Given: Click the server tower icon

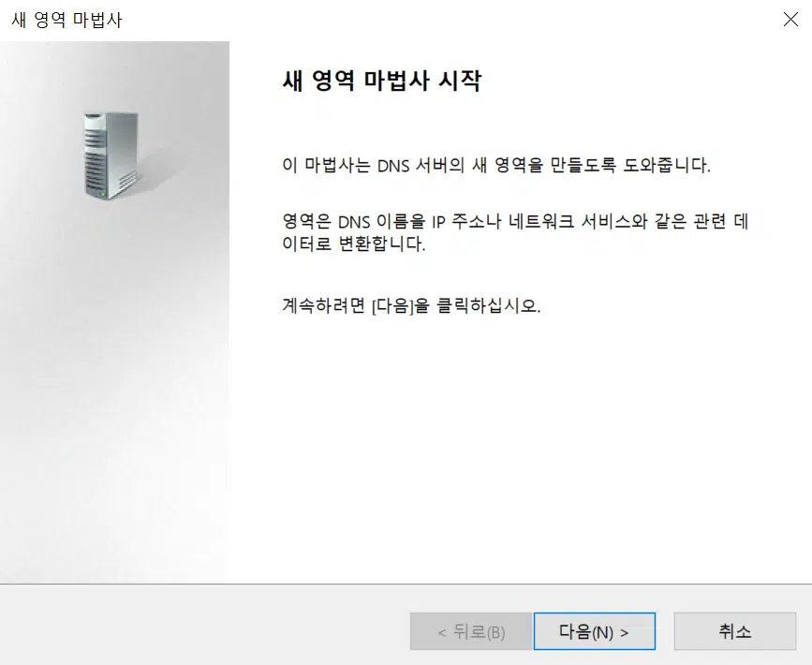Looking at the screenshot, I should tap(111, 155).
